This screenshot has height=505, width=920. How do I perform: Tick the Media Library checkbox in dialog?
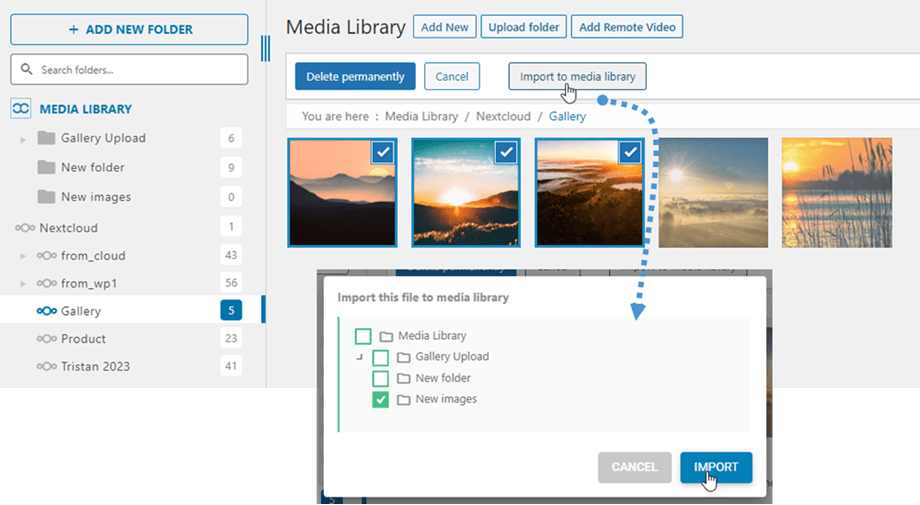[363, 337]
